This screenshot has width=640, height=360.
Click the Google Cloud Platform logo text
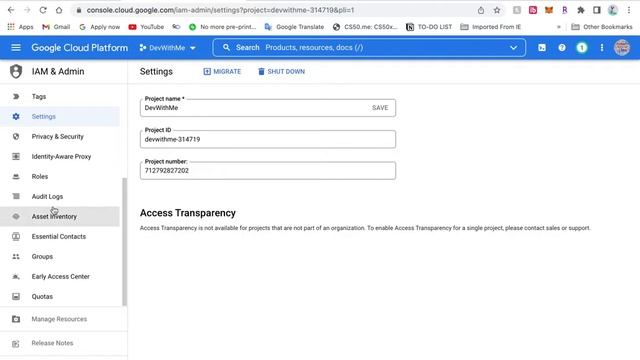tap(80, 48)
